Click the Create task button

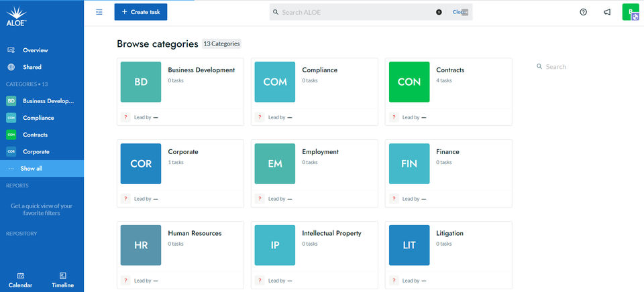pos(141,12)
